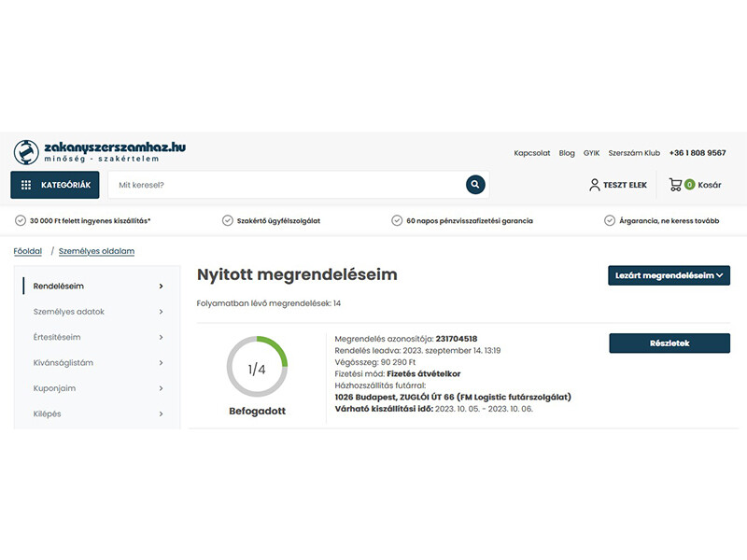
Task: Click the green cart item count badge
Action: (689, 185)
